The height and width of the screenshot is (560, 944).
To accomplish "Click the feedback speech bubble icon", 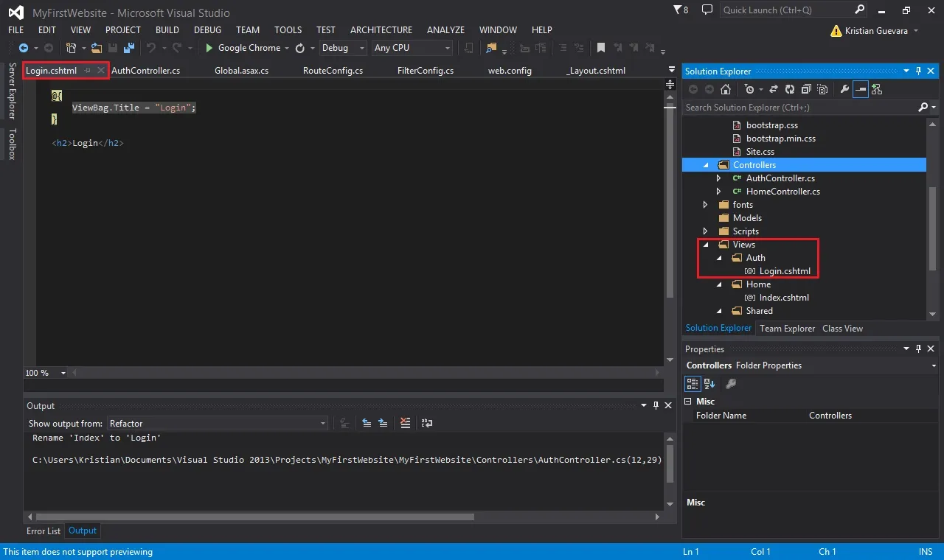I will [x=707, y=10].
